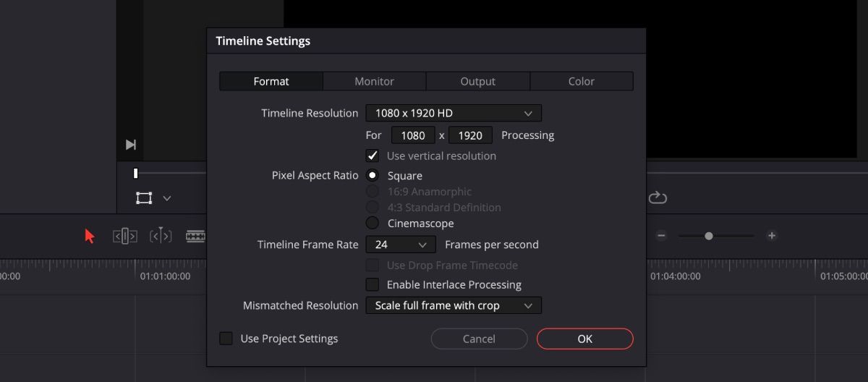Activate the Trim Edit mode tool
Screen dimensions: 868x382
click(124, 236)
